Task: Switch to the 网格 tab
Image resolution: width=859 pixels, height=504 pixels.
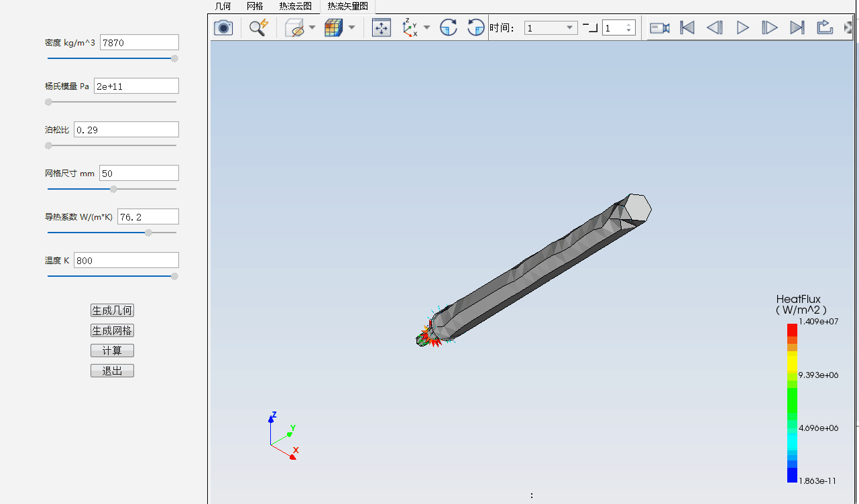Action: (255, 6)
